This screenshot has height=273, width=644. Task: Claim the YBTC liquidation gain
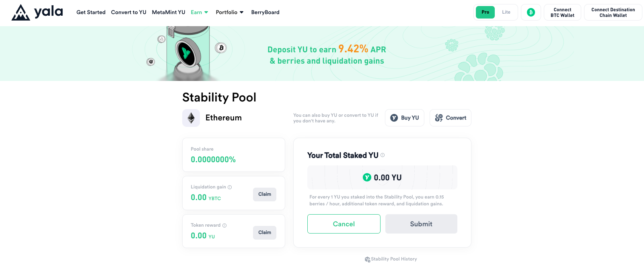[x=265, y=194]
